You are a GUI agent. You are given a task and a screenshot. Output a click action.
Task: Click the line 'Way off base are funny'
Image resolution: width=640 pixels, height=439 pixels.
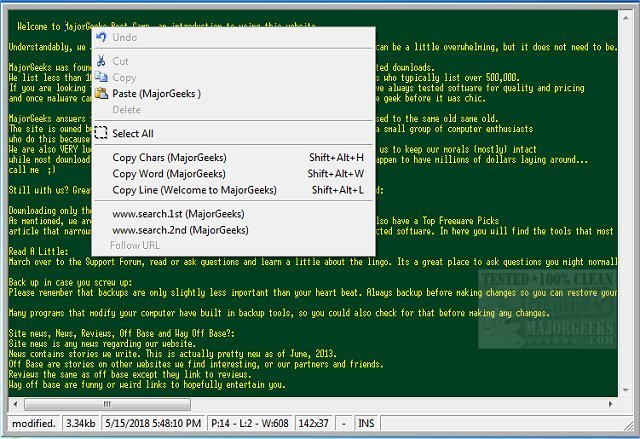(x=147, y=384)
